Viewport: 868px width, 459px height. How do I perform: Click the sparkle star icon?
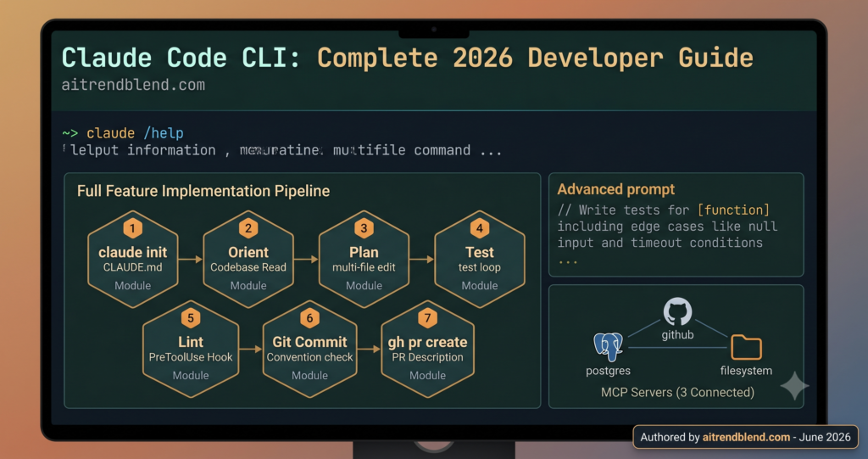pos(794,386)
